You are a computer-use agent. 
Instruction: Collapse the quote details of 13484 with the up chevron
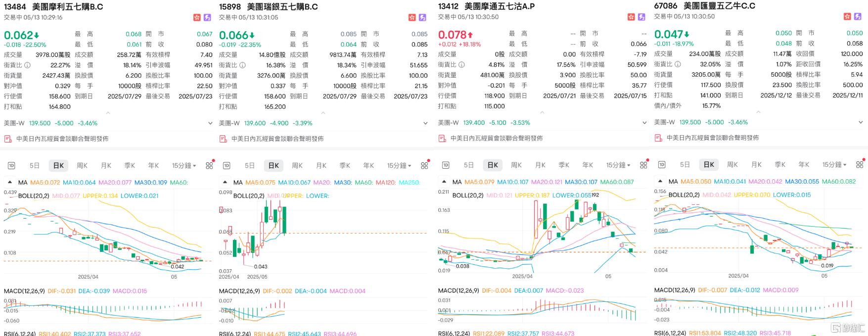pos(108,113)
